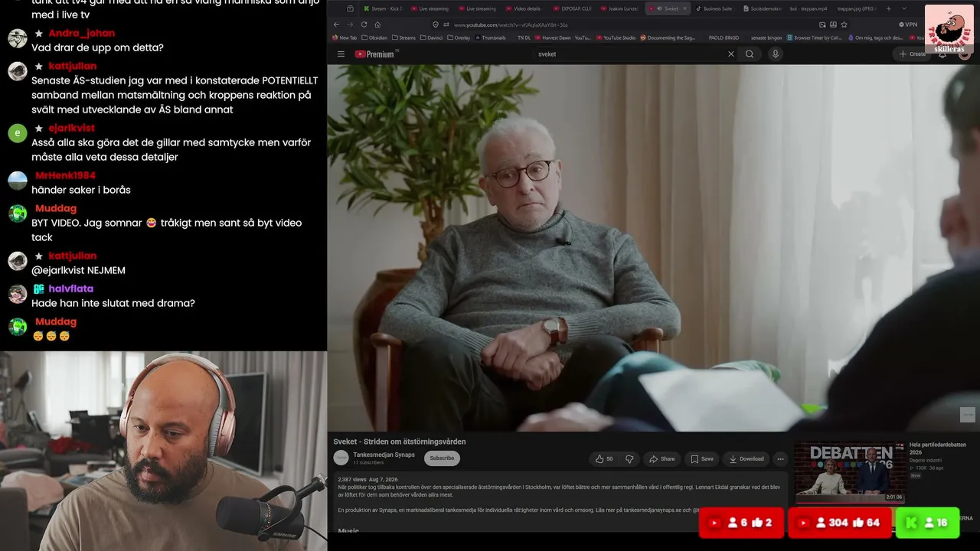Click the 'Hade han inte slutat med drama?' message
Image resolution: width=980 pixels, height=551 pixels.
(x=113, y=303)
